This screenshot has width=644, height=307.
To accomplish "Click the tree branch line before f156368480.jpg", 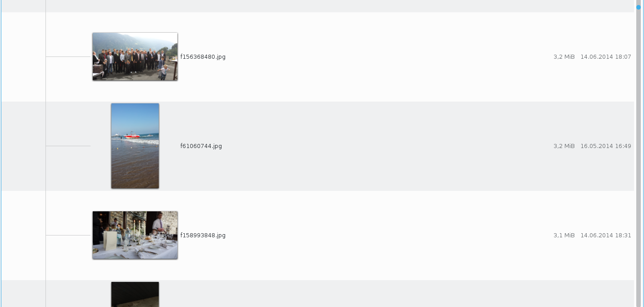I will [x=68, y=56].
